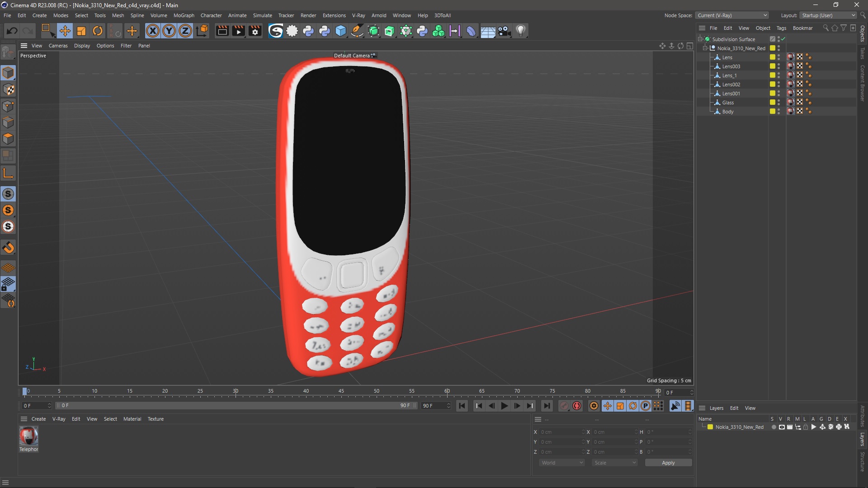Click the magnet workplane icon
Screen dimensions: 868x488
pos(8,248)
